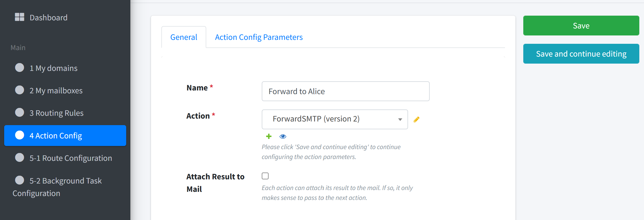Click the Action dropdown arrow
Screen dimensions: 644x220
[400, 119]
